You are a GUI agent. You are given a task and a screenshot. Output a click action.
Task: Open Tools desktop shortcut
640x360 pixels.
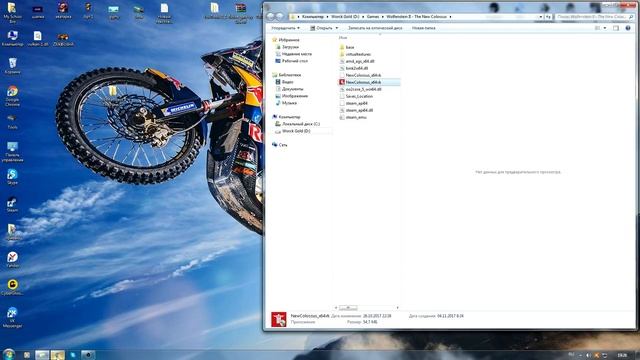pos(12,122)
